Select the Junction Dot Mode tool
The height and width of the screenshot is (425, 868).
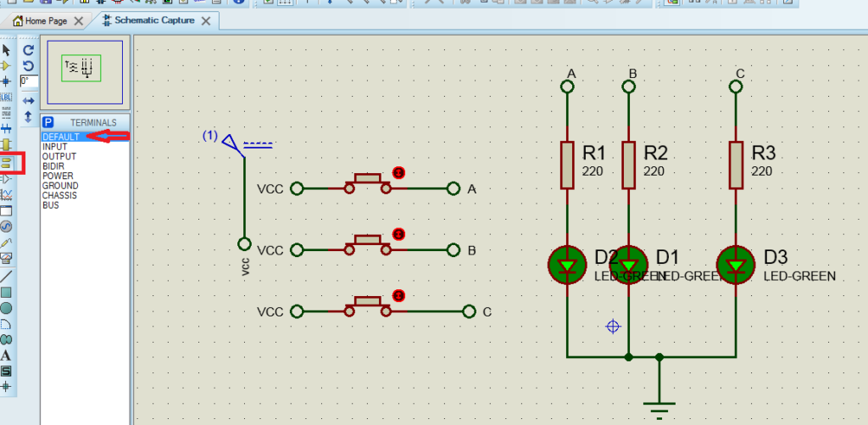[x=7, y=81]
